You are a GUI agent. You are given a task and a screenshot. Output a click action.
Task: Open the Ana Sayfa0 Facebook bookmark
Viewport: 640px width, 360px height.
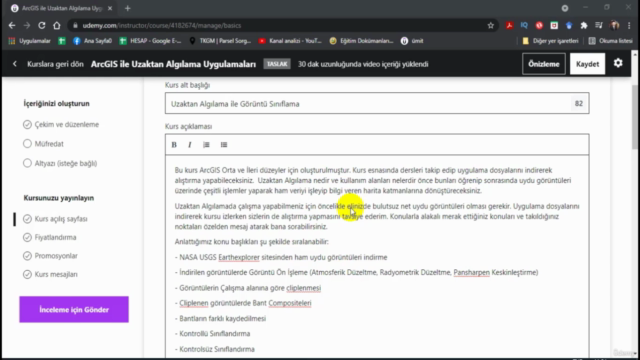92,41
